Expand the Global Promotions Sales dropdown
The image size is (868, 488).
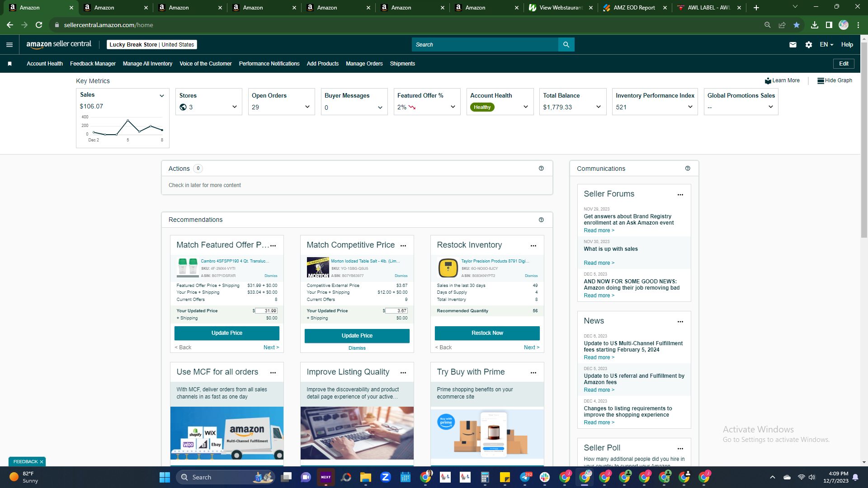[x=771, y=107]
